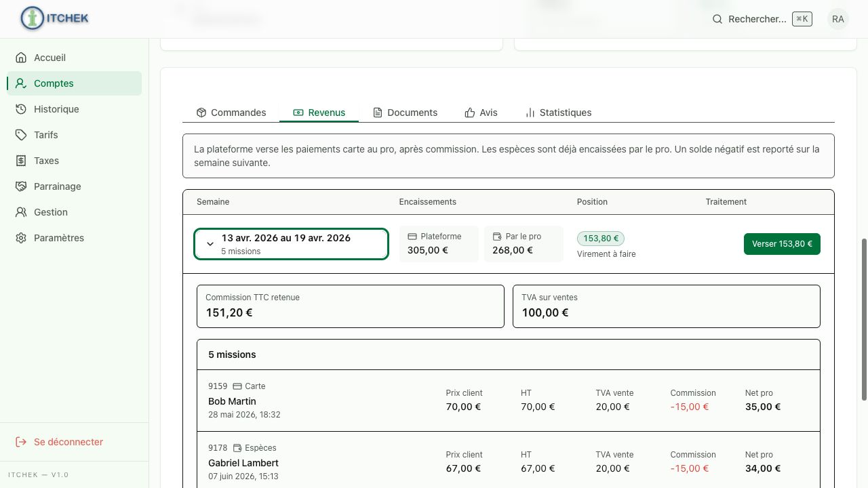The height and width of the screenshot is (488, 868).
Task: Click Gabriel Lambert's Net pro 34,00 €
Action: coord(763,468)
